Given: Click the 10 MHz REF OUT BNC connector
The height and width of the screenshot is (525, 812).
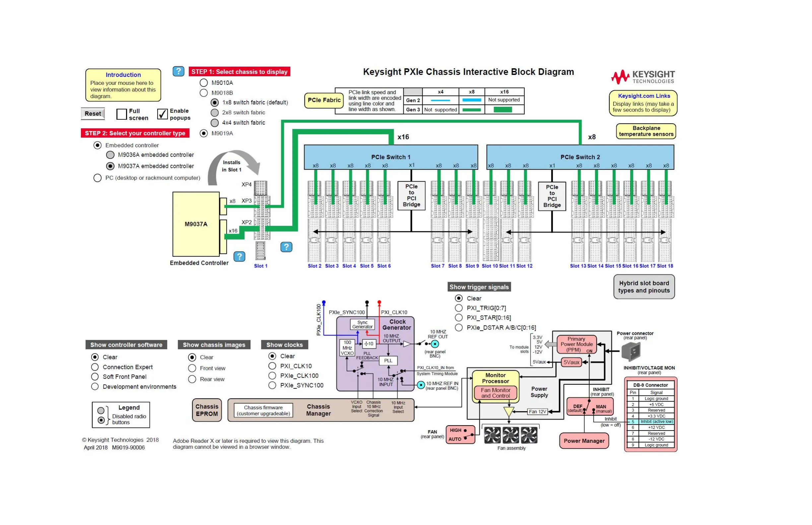Looking at the screenshot, I should (435, 344).
